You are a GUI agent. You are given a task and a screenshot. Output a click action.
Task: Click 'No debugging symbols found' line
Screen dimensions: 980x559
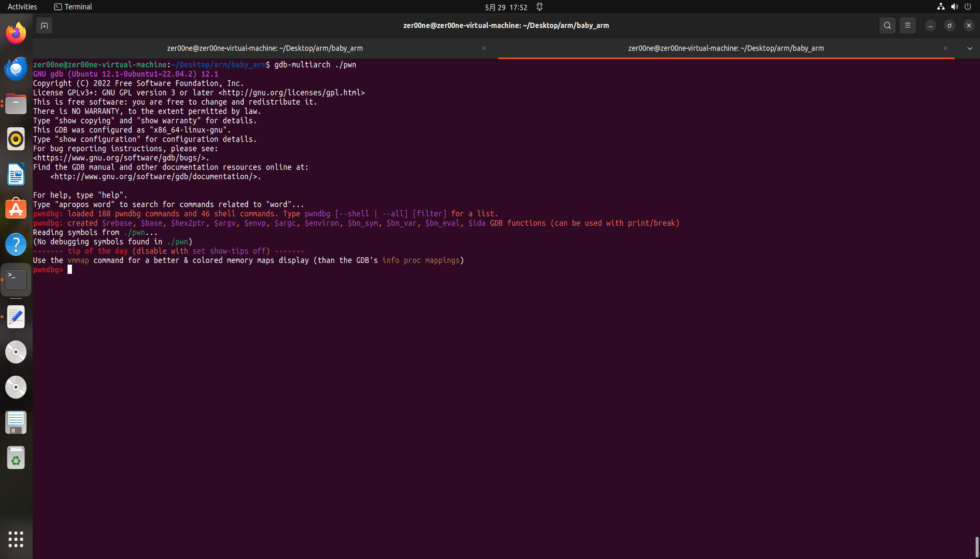[112, 242]
